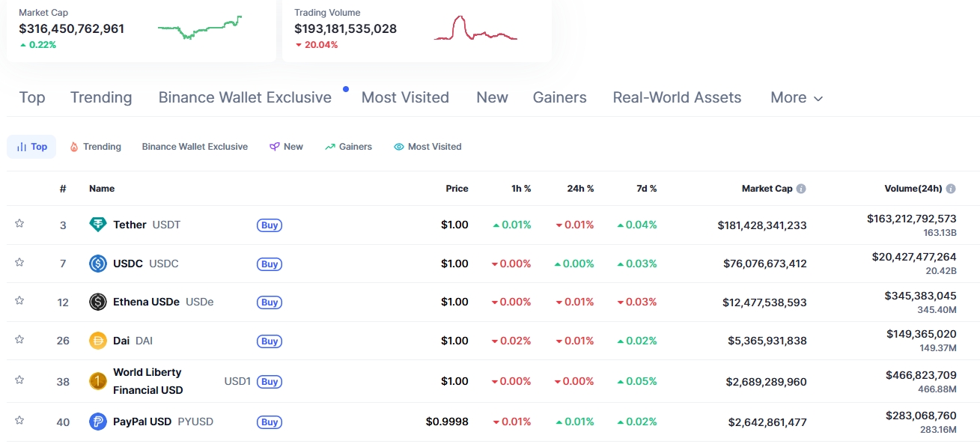Open the Volume(24h) column info tooltip

pyautogui.click(x=951, y=188)
